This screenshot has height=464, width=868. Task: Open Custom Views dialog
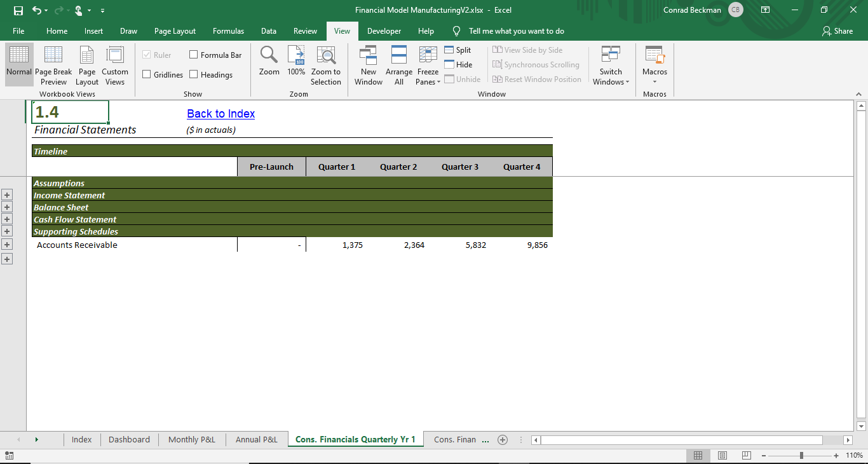point(115,65)
